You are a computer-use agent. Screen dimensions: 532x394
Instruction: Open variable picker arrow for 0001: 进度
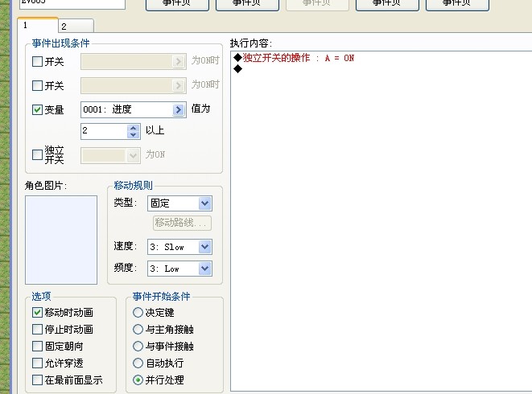[x=179, y=109]
